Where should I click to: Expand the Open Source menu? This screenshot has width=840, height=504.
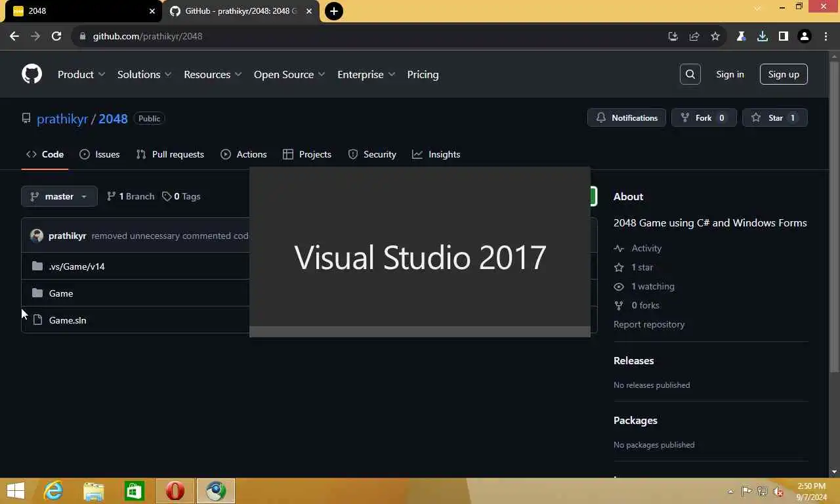click(x=289, y=74)
